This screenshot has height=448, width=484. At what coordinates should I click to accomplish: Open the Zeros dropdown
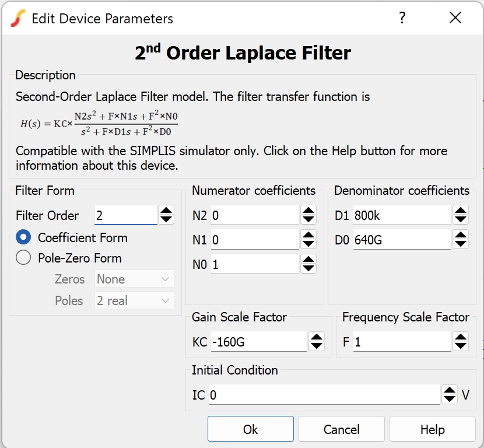(135, 279)
